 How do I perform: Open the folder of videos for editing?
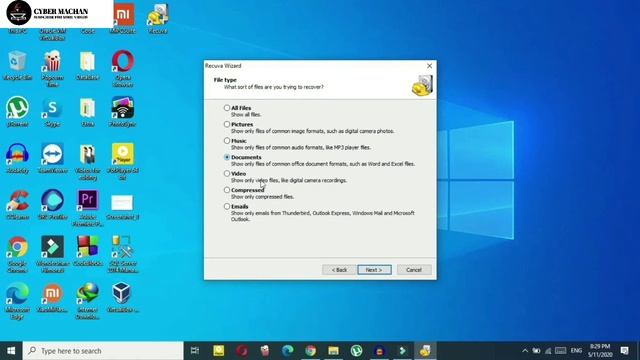click(x=88, y=161)
